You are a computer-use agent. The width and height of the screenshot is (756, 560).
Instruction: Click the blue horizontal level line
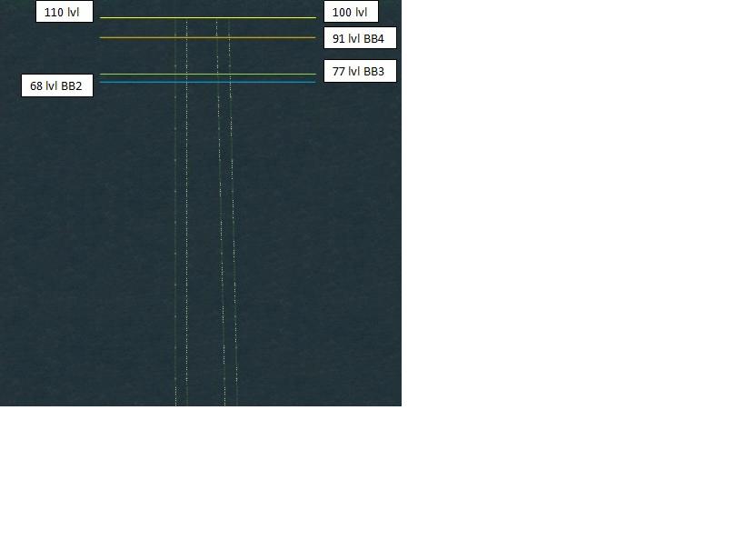[x=208, y=82]
